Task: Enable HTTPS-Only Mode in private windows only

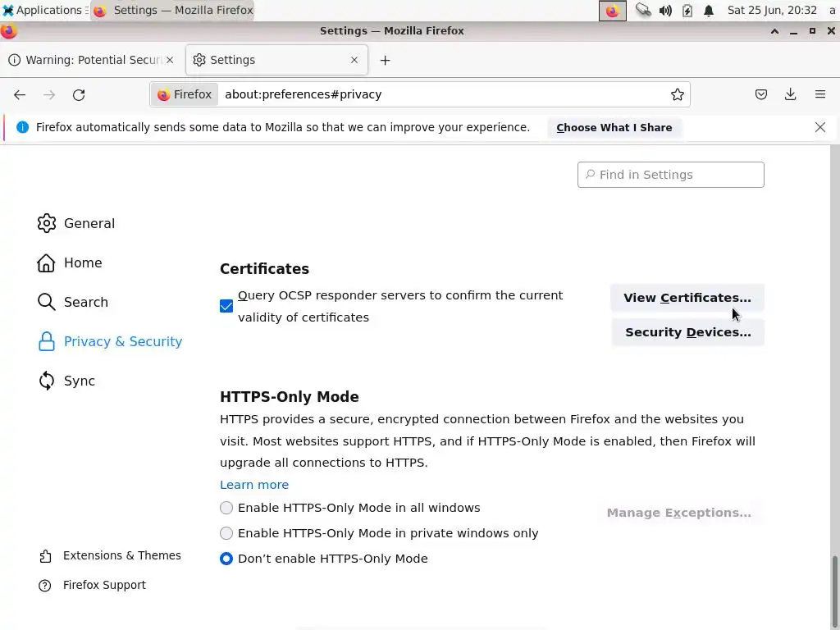Action: pos(226,533)
